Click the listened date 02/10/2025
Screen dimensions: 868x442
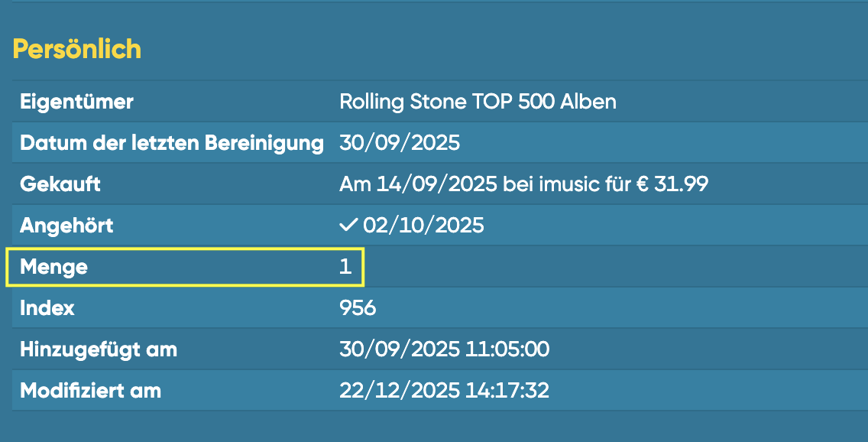[423, 226]
